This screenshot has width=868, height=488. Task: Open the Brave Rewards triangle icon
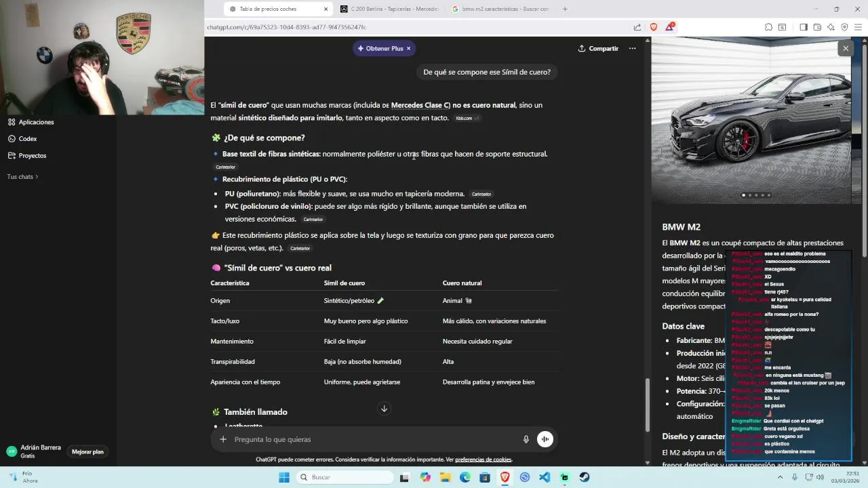tap(670, 27)
